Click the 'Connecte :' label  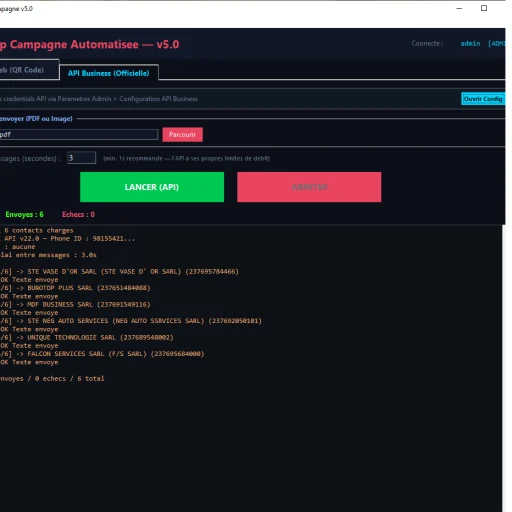point(427,43)
